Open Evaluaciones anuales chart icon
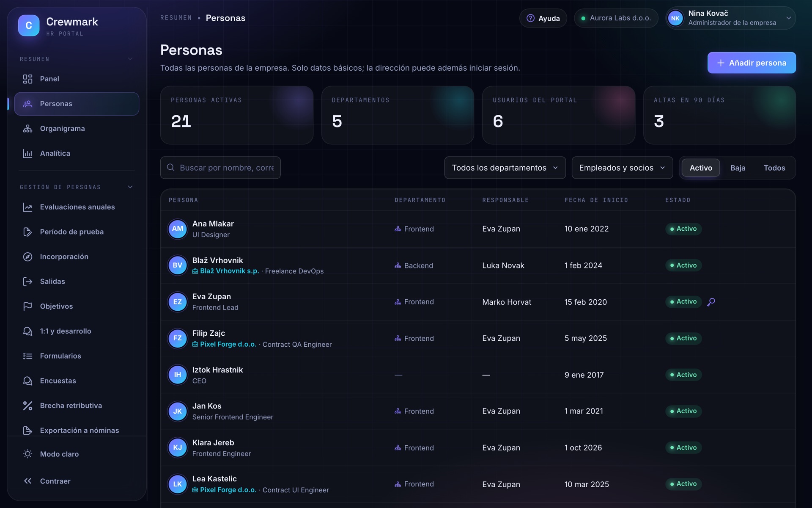This screenshot has width=812, height=508. point(27,207)
